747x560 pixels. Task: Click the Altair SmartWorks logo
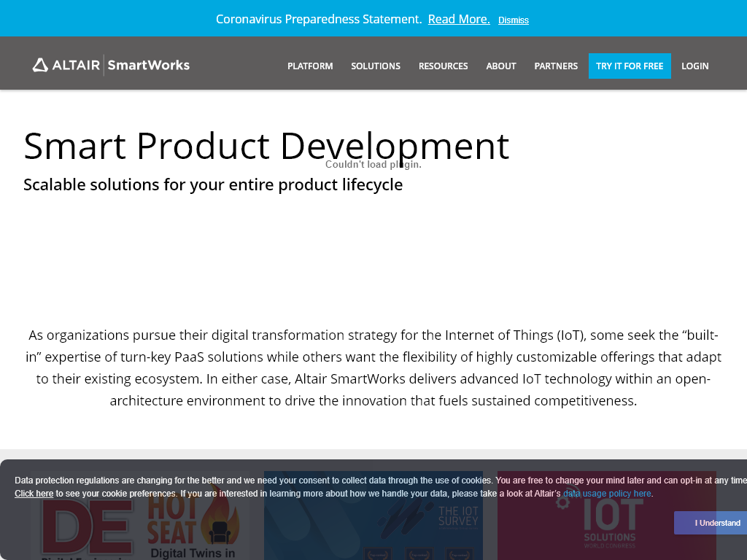(111, 65)
